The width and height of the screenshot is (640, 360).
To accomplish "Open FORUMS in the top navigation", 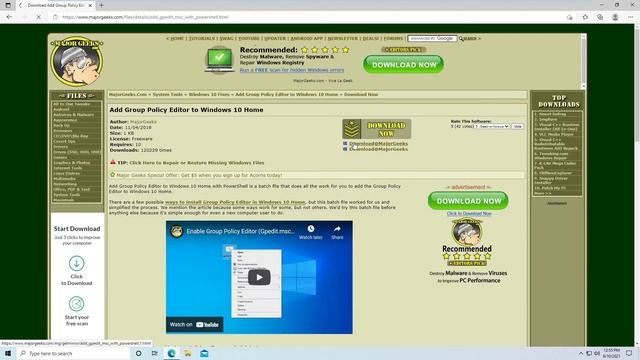I will coord(393,38).
